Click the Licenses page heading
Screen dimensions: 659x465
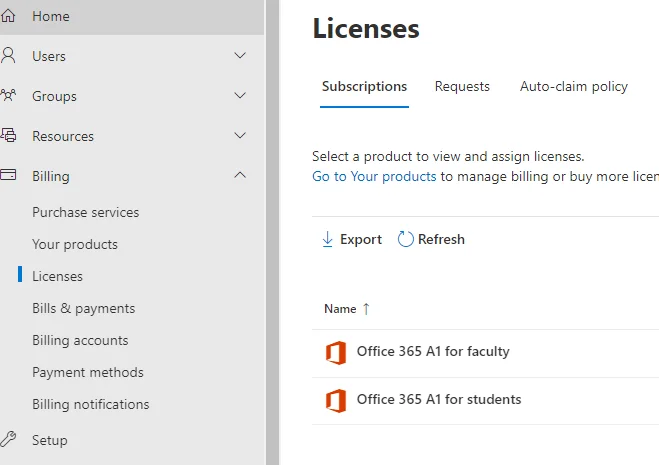(366, 29)
